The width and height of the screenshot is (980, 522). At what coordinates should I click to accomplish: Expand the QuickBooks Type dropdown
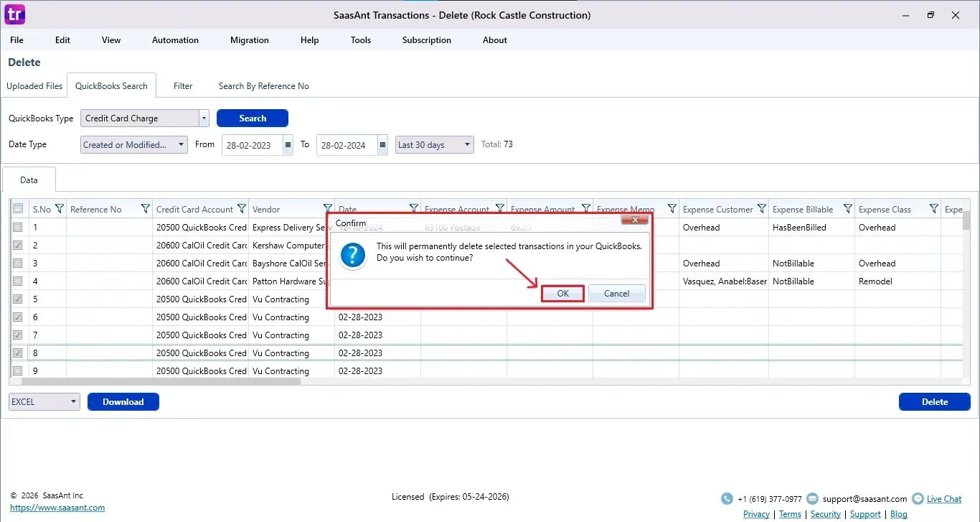click(204, 118)
